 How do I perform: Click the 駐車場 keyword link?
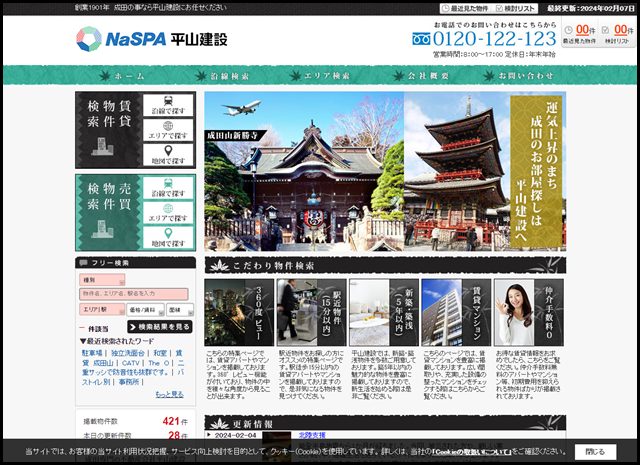[x=91, y=353]
